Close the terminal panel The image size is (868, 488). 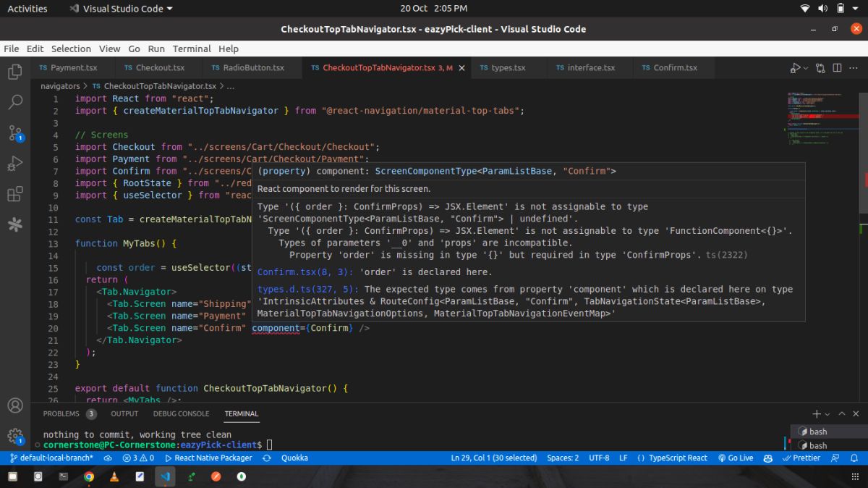[x=856, y=414]
